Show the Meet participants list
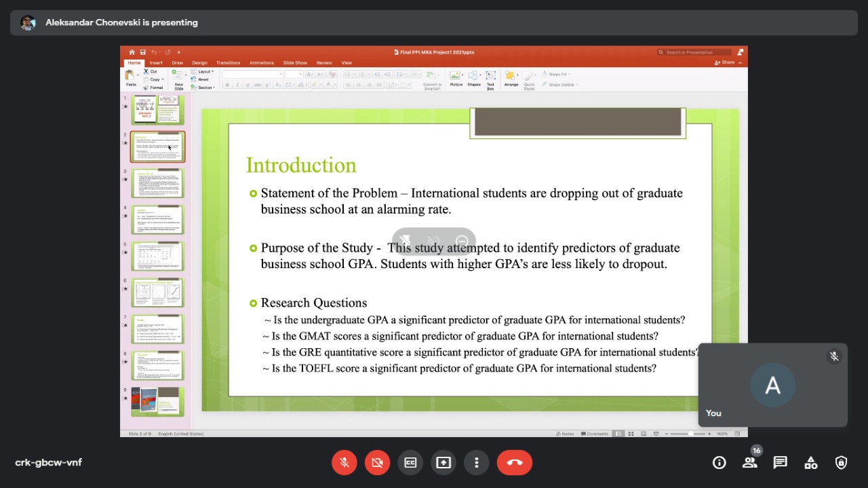The height and width of the screenshot is (488, 868). 749,463
